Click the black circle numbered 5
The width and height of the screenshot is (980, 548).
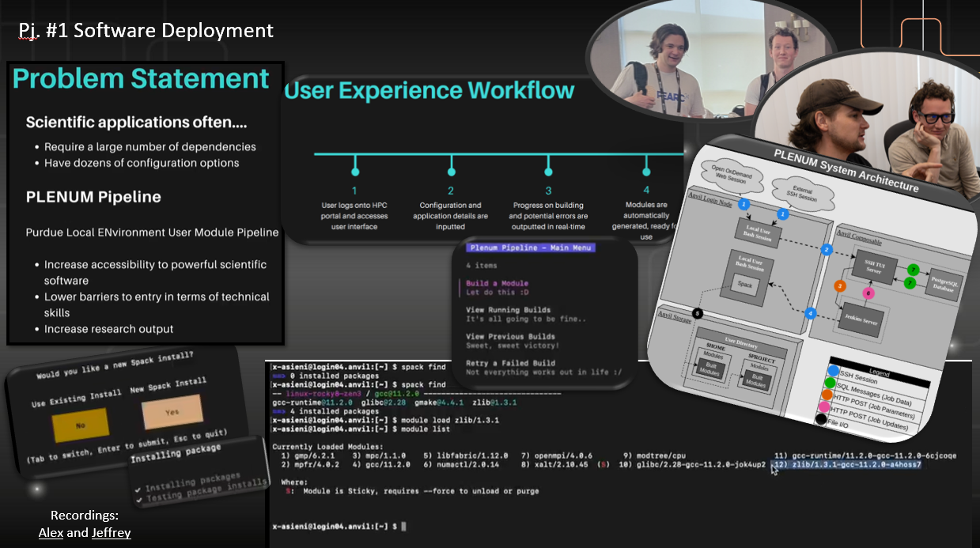[x=698, y=314]
